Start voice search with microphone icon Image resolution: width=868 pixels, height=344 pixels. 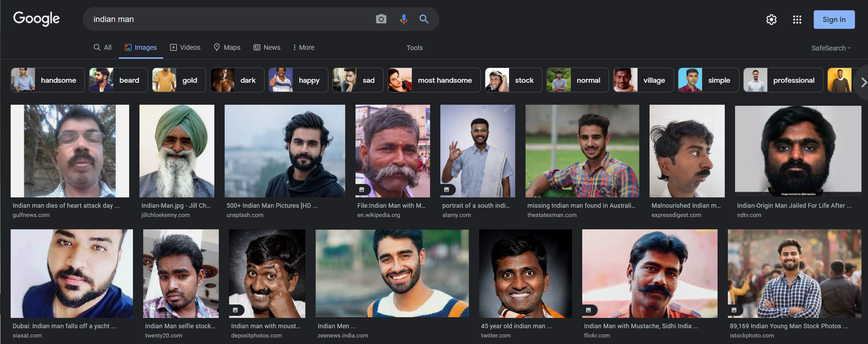404,19
